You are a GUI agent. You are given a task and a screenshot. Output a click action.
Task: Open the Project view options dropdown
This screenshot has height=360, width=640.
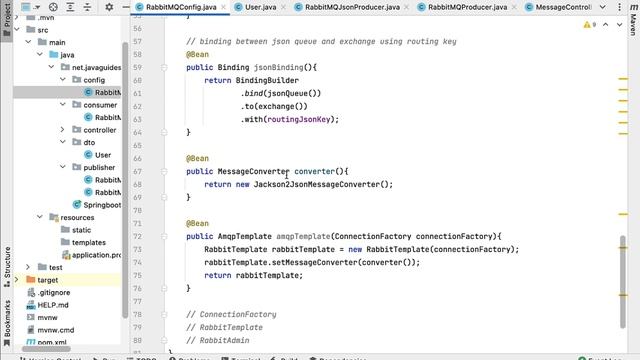30,7
